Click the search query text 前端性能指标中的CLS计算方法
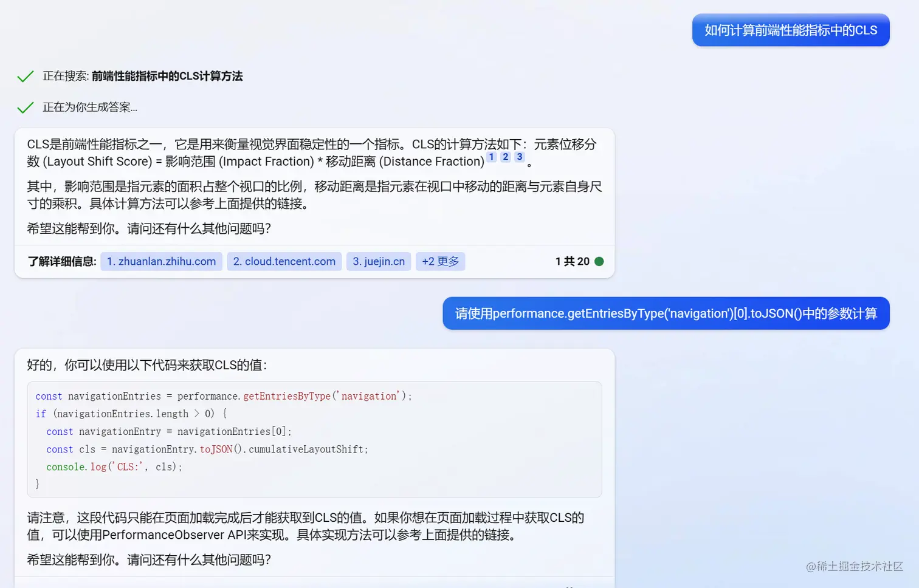Screen dimensions: 919x588 point(167,76)
